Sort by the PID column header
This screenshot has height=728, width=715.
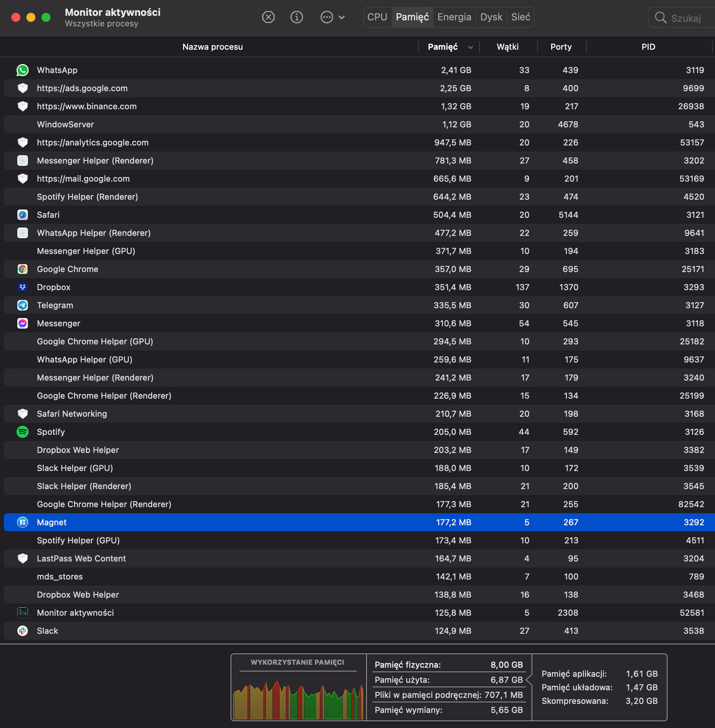click(x=649, y=47)
